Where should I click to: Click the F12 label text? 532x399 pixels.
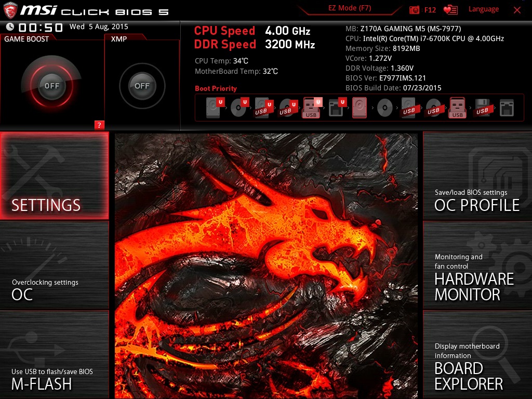(430, 10)
